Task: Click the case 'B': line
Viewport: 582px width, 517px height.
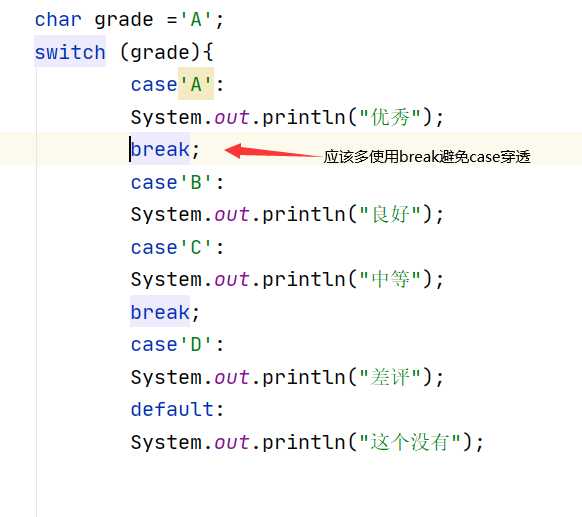Action: pyautogui.click(x=177, y=183)
